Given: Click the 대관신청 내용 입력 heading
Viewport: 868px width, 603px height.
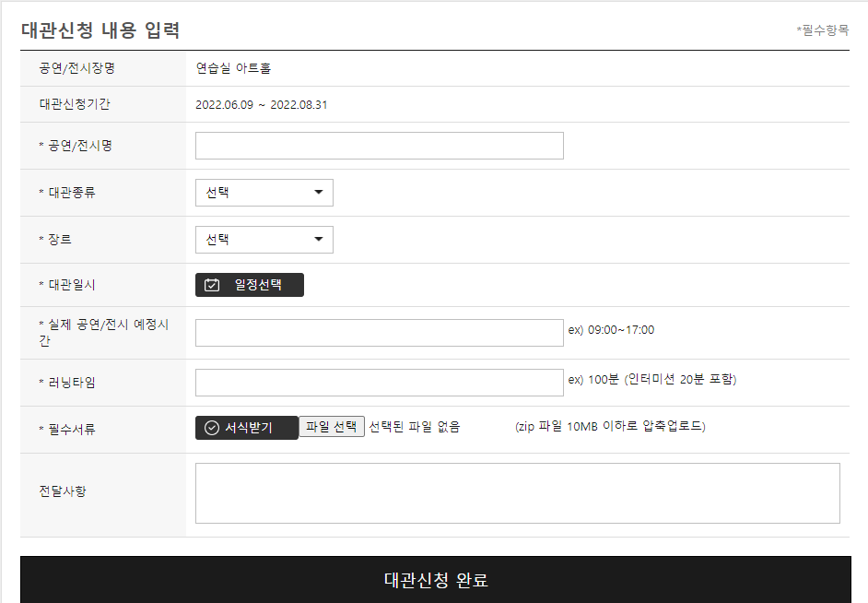Looking at the screenshot, I should point(100,30).
